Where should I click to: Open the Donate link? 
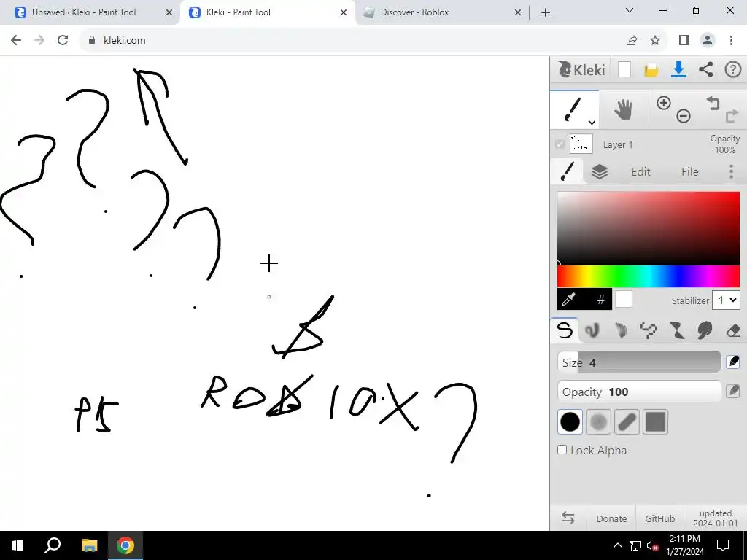click(x=611, y=518)
